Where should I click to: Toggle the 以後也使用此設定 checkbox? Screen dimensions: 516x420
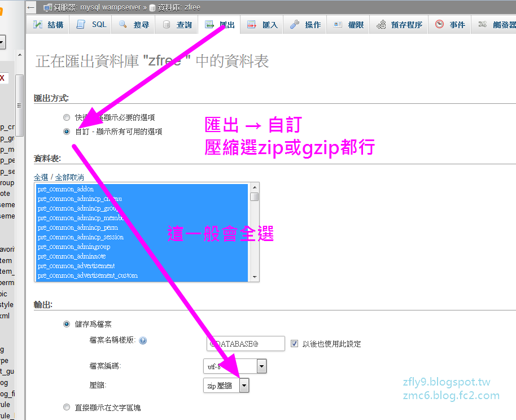coord(295,344)
